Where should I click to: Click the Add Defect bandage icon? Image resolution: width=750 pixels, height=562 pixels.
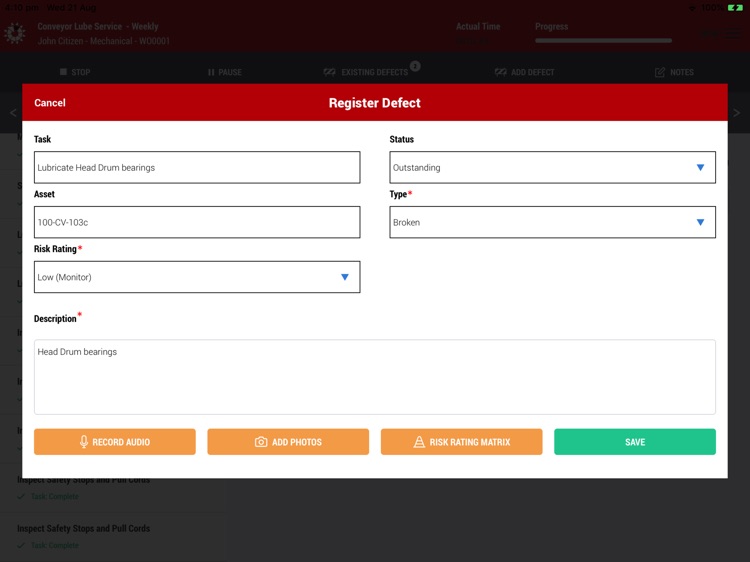coord(500,72)
